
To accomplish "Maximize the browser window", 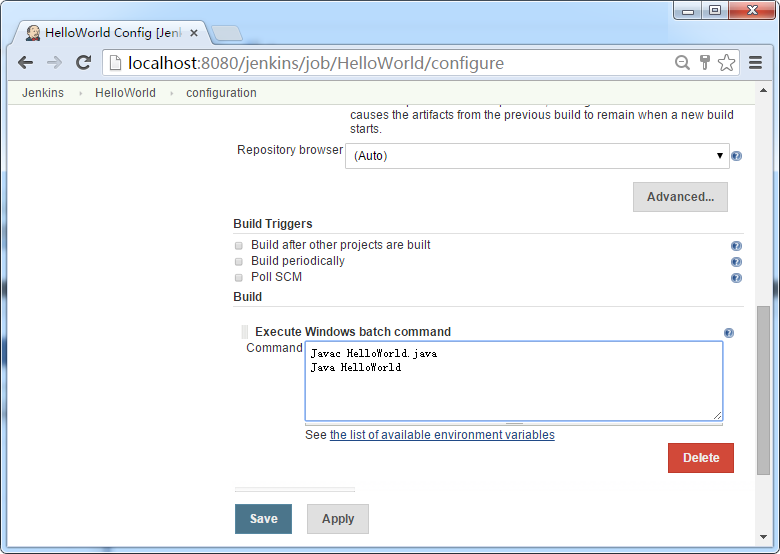I will coord(715,10).
